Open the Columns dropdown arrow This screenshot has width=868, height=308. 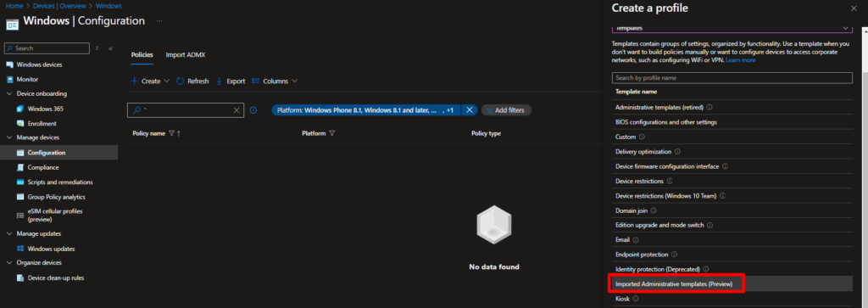click(294, 81)
